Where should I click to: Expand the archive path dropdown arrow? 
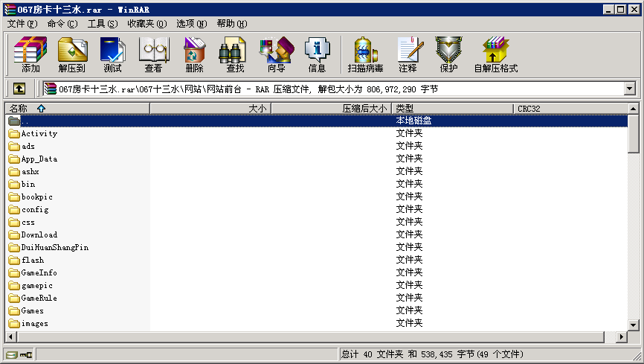click(630, 89)
